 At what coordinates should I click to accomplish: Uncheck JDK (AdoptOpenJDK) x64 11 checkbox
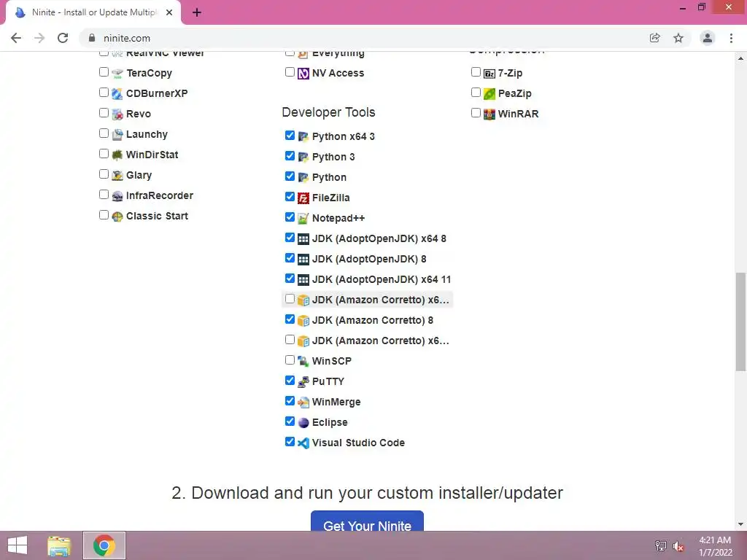click(x=290, y=279)
